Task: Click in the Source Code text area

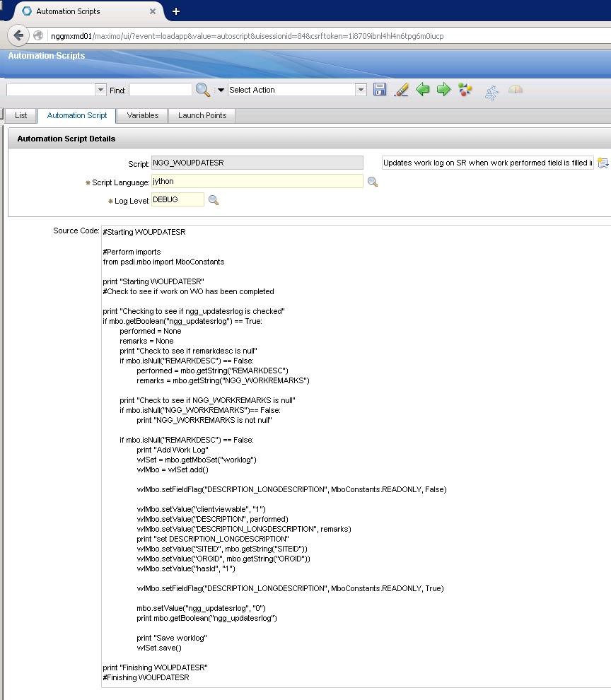Action: [354, 424]
